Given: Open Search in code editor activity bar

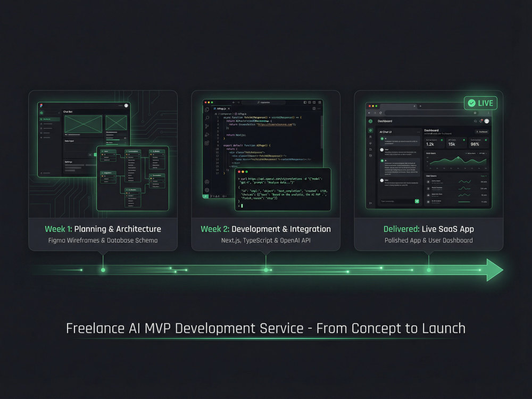Looking at the screenshot, I should tap(207, 118).
